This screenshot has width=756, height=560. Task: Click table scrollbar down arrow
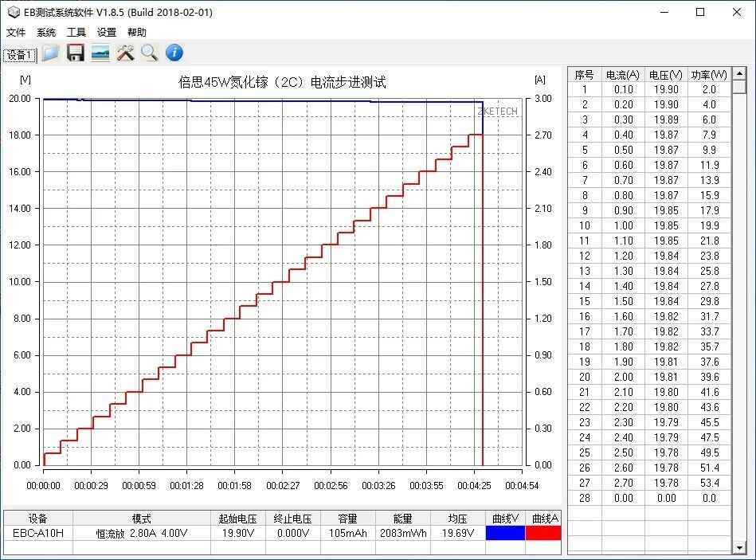coord(739,547)
